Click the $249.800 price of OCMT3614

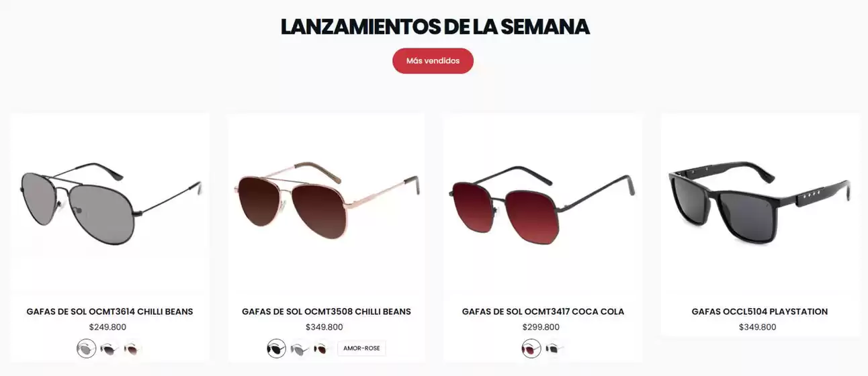107,327
